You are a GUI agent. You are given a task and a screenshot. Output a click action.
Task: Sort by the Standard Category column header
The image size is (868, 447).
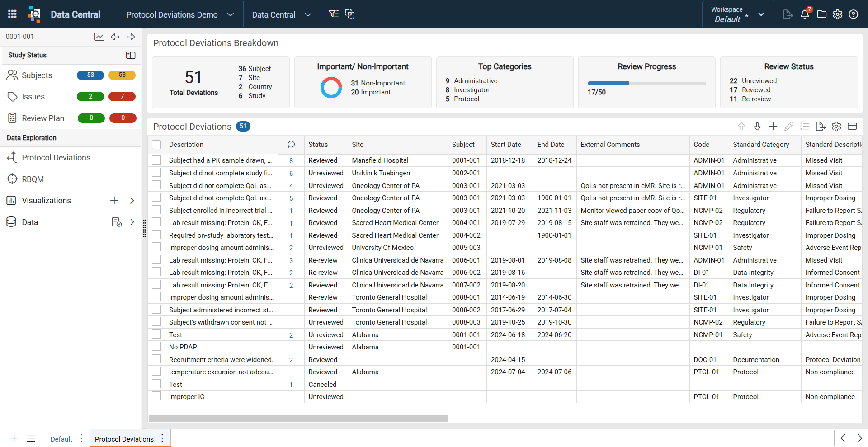click(761, 145)
